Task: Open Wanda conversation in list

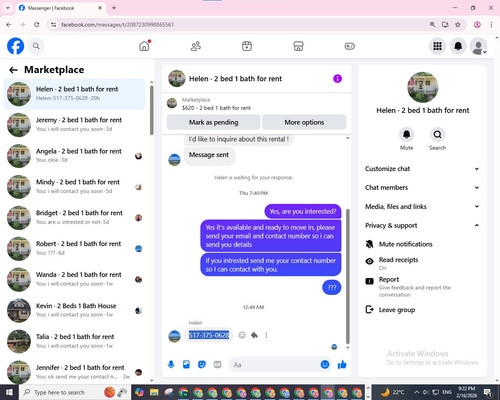Action: pyautogui.click(x=74, y=279)
